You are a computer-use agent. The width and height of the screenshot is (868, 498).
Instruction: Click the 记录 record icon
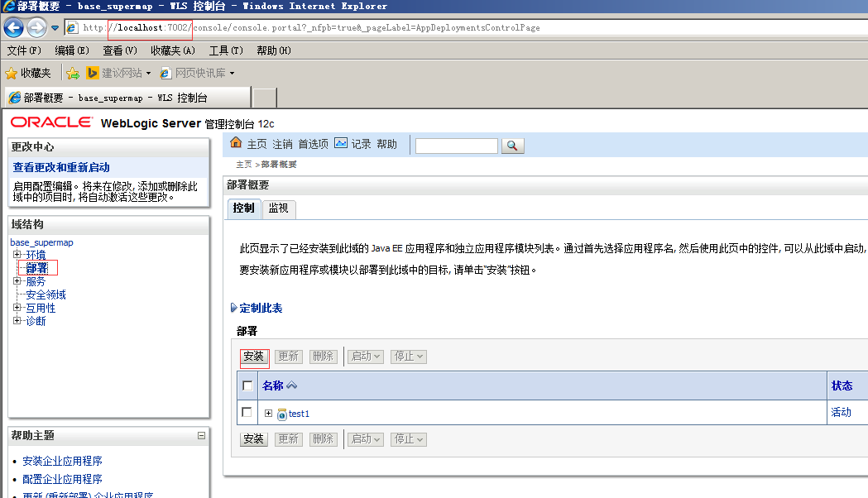click(341, 143)
